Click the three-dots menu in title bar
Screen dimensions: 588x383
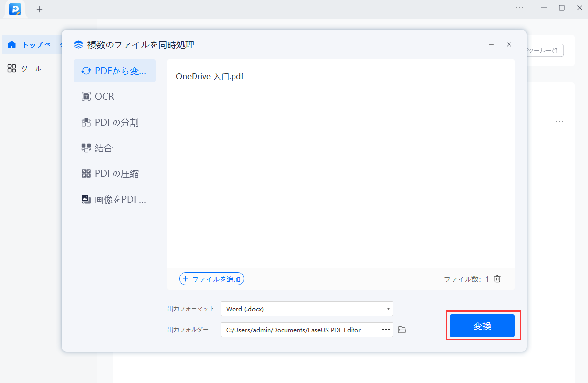click(x=519, y=8)
